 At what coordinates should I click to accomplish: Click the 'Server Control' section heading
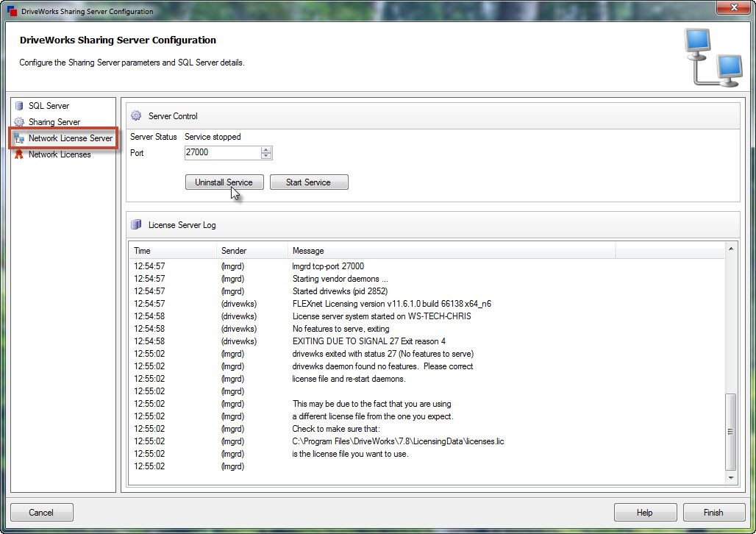(173, 116)
